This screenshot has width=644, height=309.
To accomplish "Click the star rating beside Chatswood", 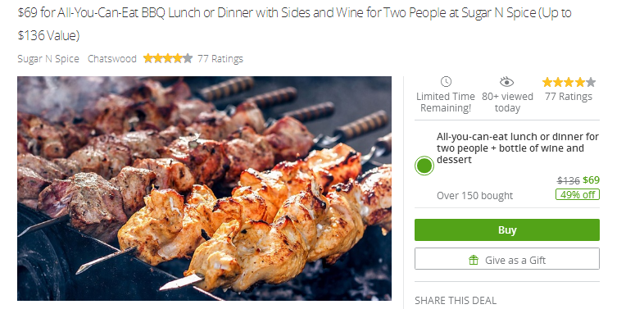I will click(168, 58).
